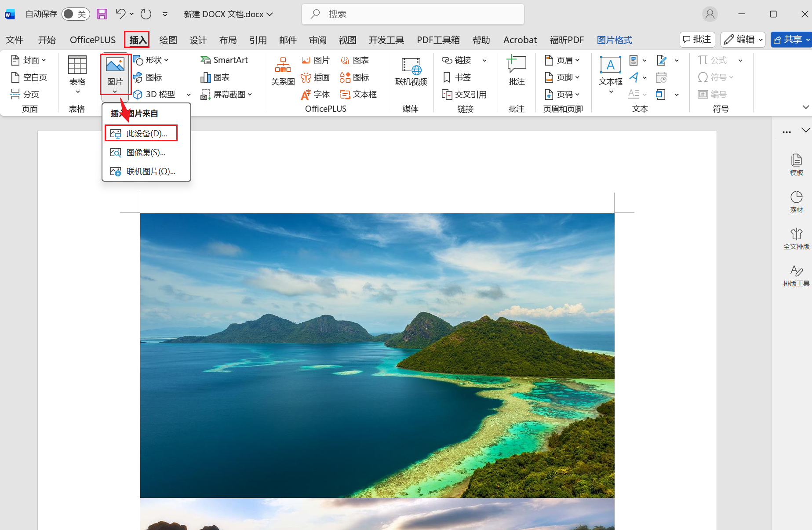Insert a 交叉引用 cross-reference
The image size is (812, 530).
465,94
